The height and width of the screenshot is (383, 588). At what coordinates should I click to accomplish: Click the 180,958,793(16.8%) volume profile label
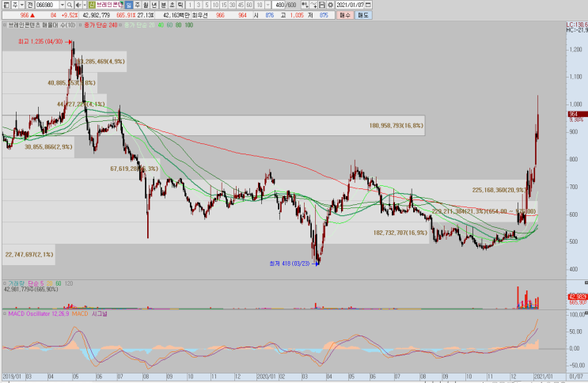pyautogui.click(x=396, y=126)
